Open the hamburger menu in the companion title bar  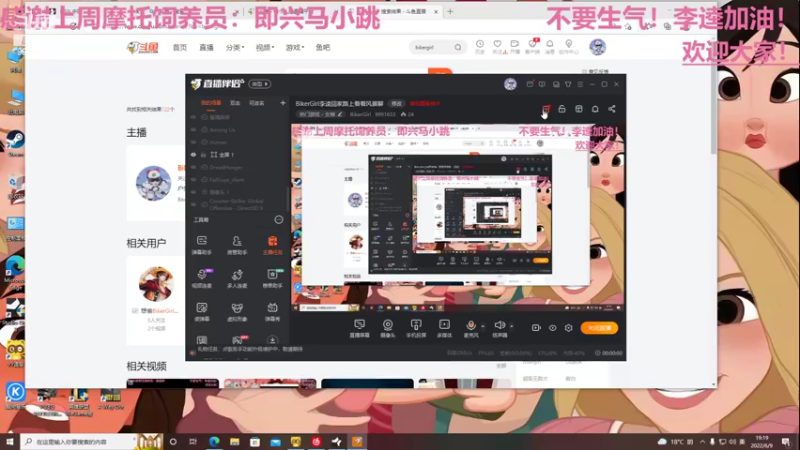(x=580, y=84)
